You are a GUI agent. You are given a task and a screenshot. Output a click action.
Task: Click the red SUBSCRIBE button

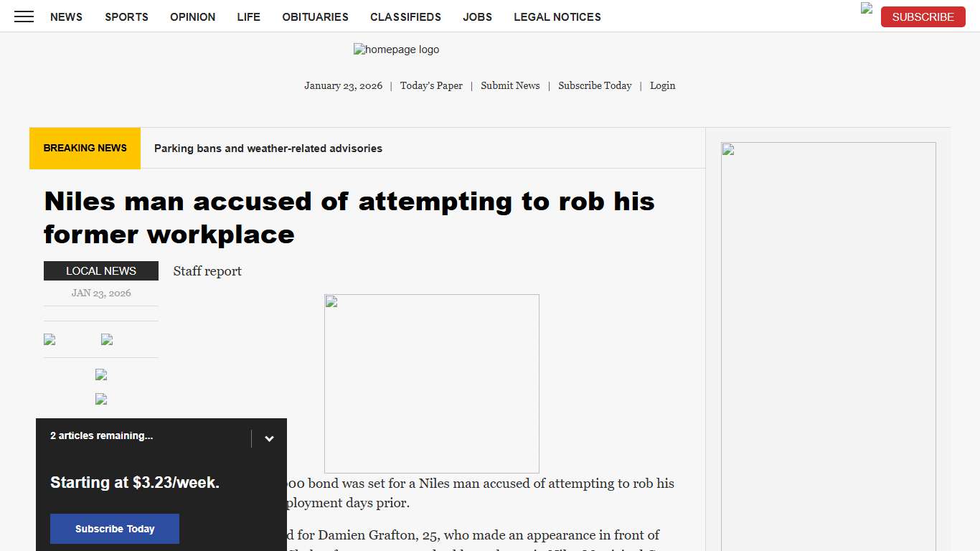tap(923, 17)
